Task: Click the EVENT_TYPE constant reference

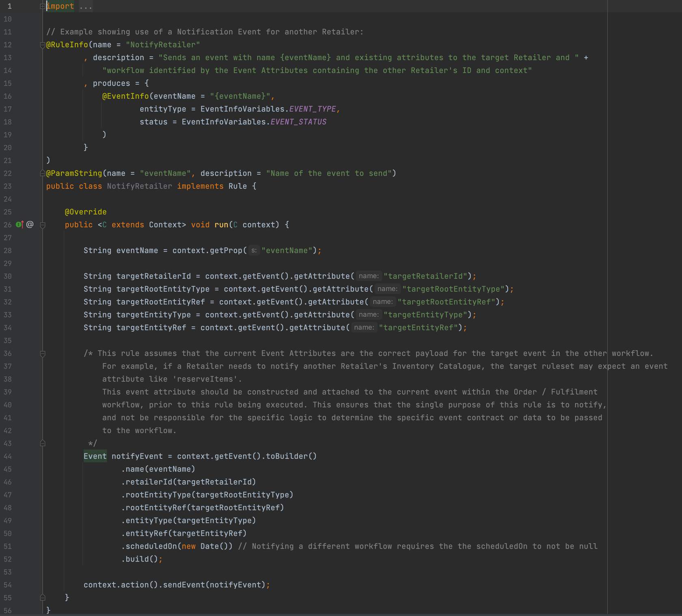Action: [313, 109]
